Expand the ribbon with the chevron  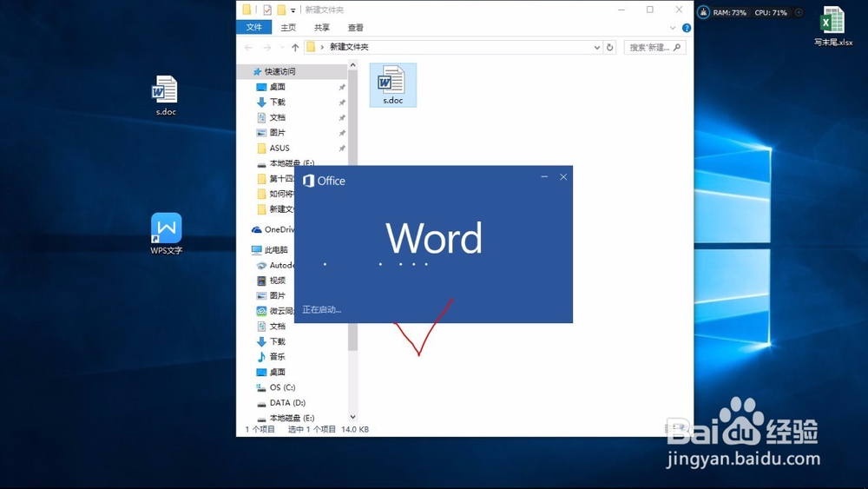673,28
